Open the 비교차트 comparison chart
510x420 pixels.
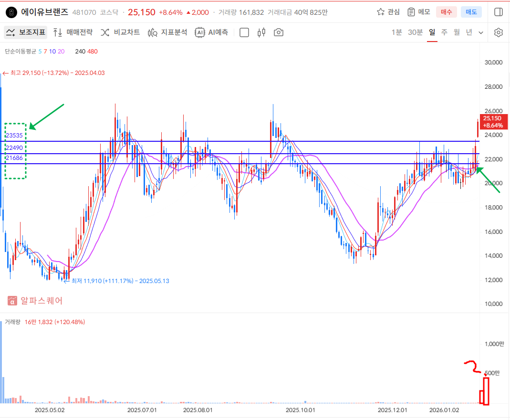[x=120, y=32]
